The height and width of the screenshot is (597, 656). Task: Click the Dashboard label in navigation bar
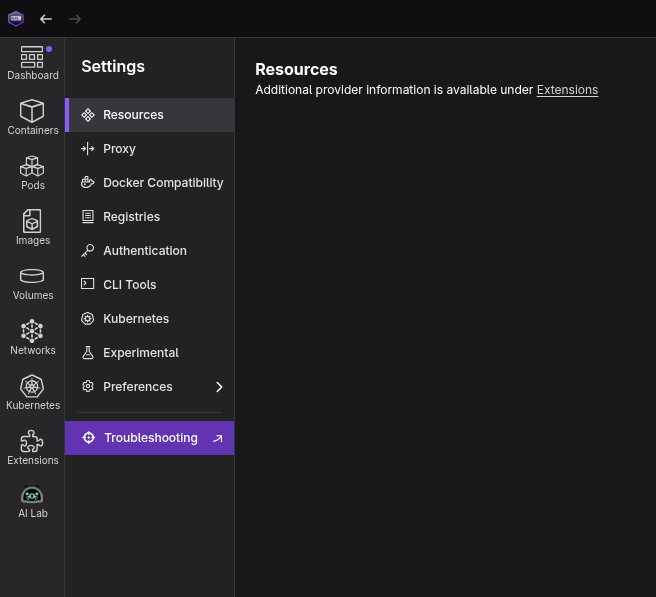[33, 75]
